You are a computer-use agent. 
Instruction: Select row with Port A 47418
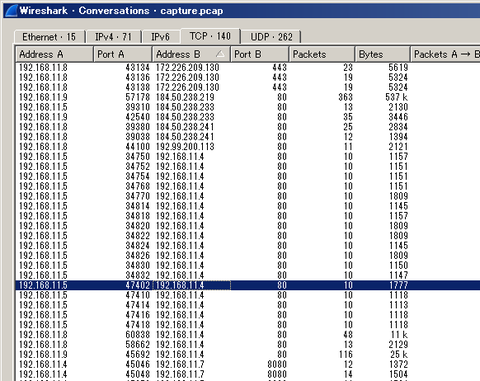248,325
